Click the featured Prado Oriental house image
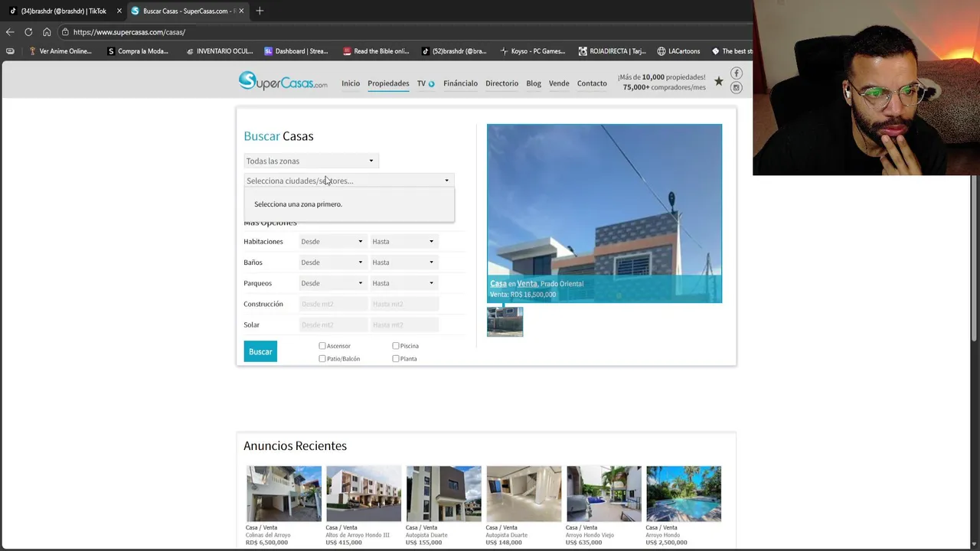The height and width of the screenshot is (551, 980). [x=604, y=214]
